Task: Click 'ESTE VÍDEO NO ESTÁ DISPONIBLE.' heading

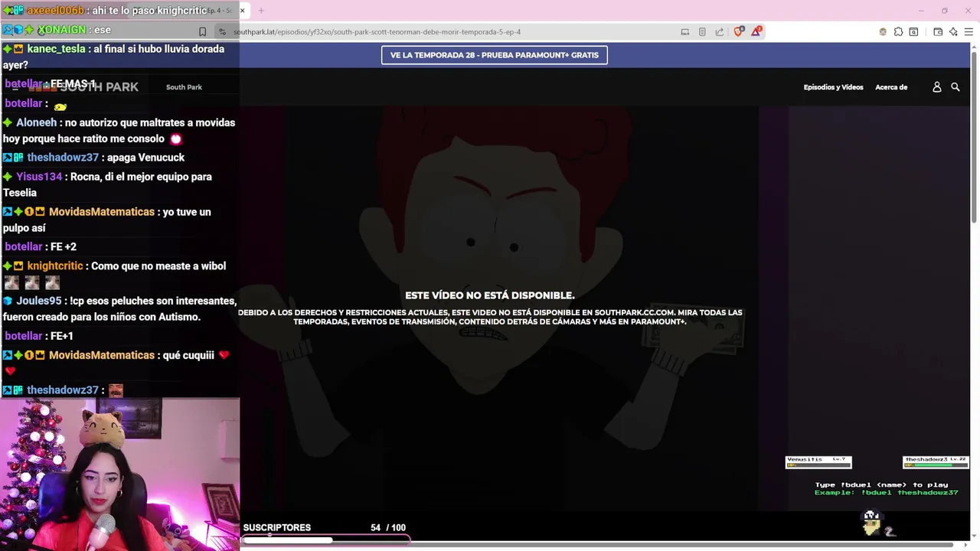Action: pyautogui.click(x=490, y=295)
